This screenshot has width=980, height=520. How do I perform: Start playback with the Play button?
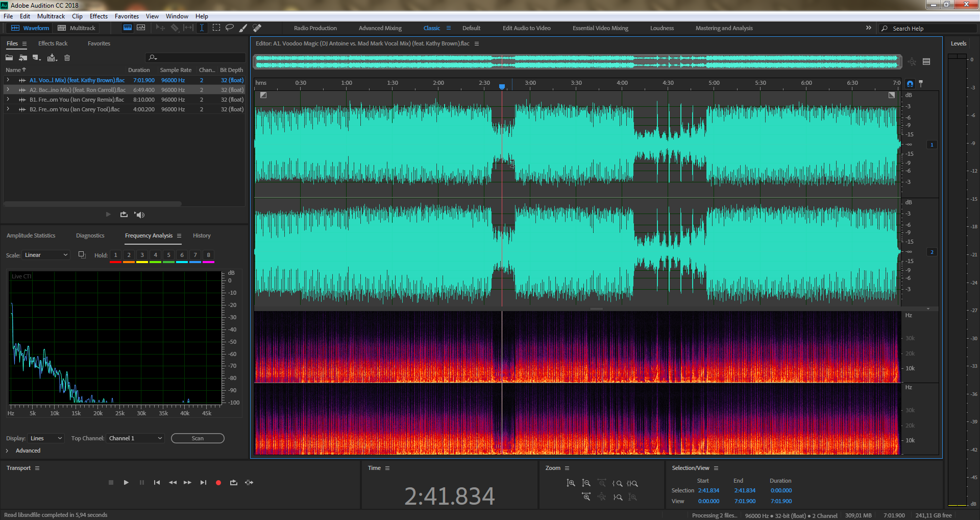126,482
